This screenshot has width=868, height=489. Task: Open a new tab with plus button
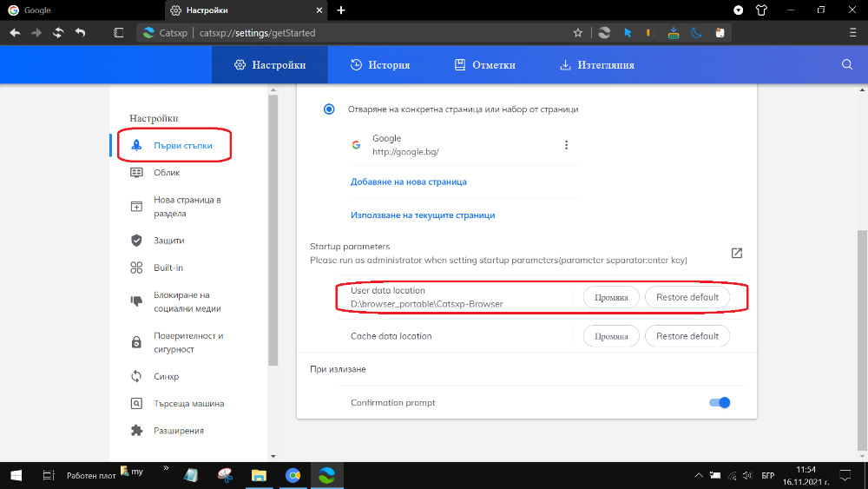click(341, 10)
